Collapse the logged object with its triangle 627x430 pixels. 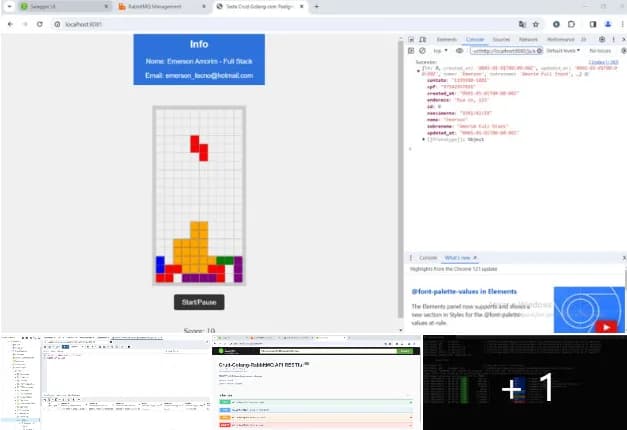tap(418, 71)
